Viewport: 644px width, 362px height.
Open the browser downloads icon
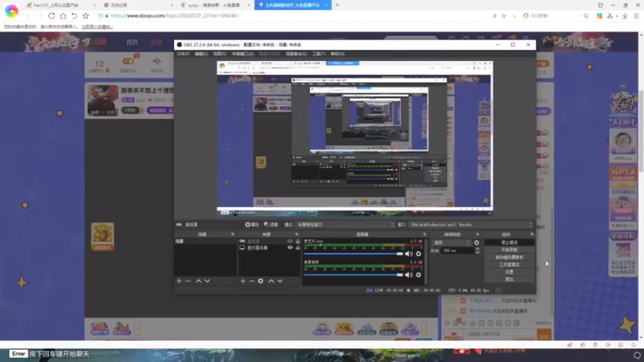coord(625,16)
